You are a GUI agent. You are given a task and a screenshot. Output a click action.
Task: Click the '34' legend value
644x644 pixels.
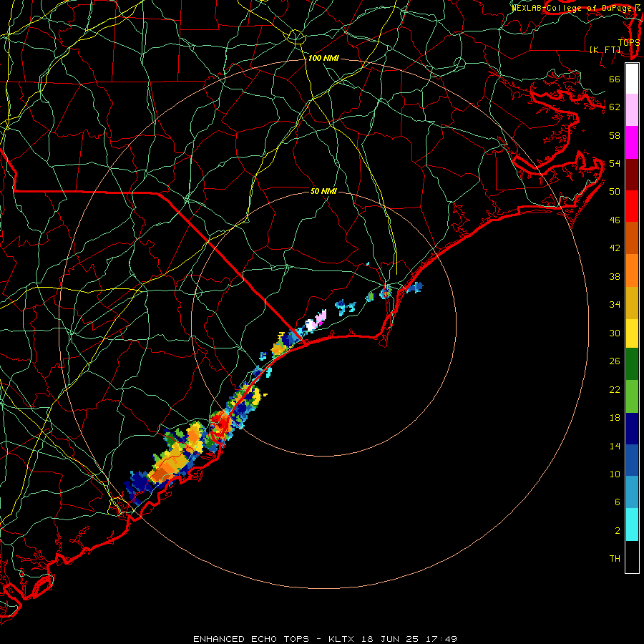tap(615, 305)
